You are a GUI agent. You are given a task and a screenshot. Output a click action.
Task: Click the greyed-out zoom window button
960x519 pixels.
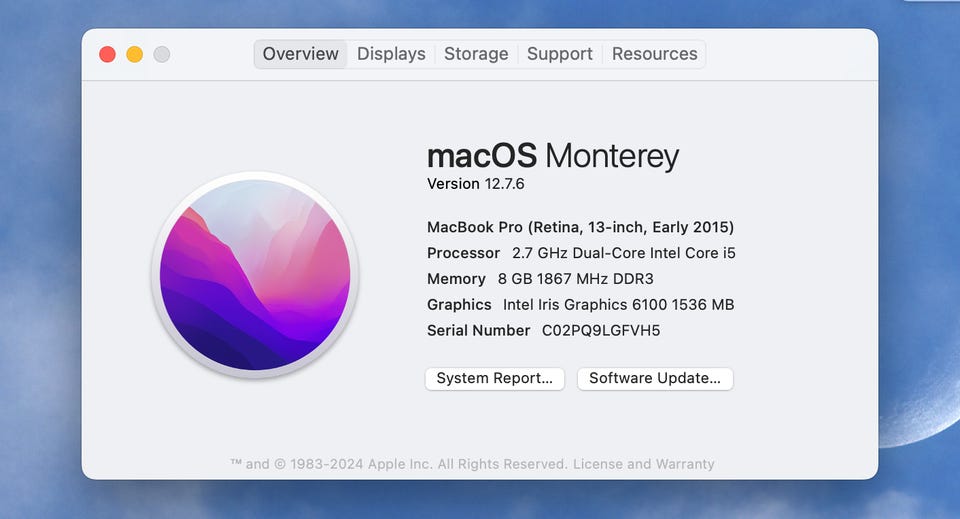click(x=161, y=54)
